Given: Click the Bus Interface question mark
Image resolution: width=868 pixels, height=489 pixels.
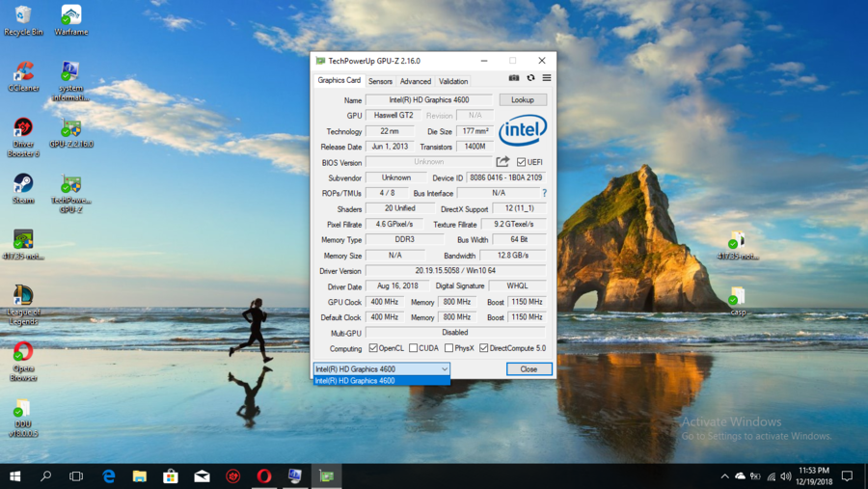Looking at the screenshot, I should tap(545, 193).
